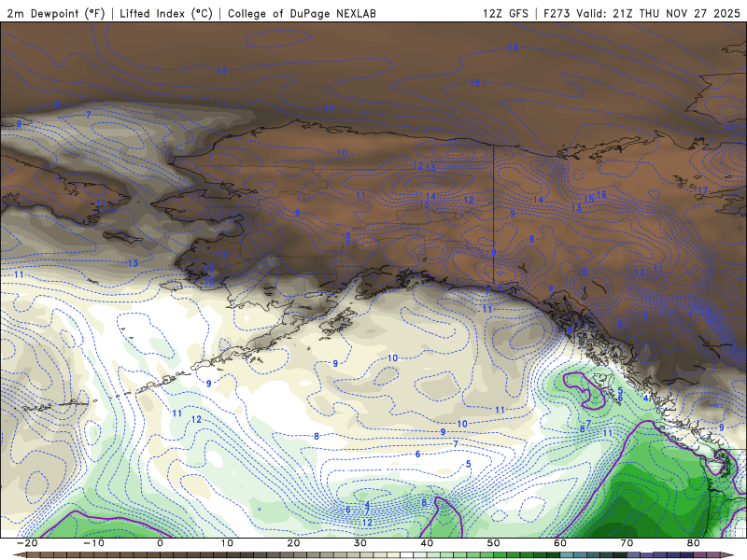Click the "30" color scale label
Screen dimensions: 747x560
360,543
